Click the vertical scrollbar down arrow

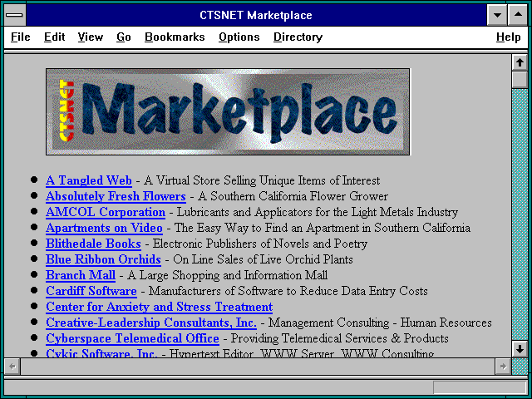point(520,349)
